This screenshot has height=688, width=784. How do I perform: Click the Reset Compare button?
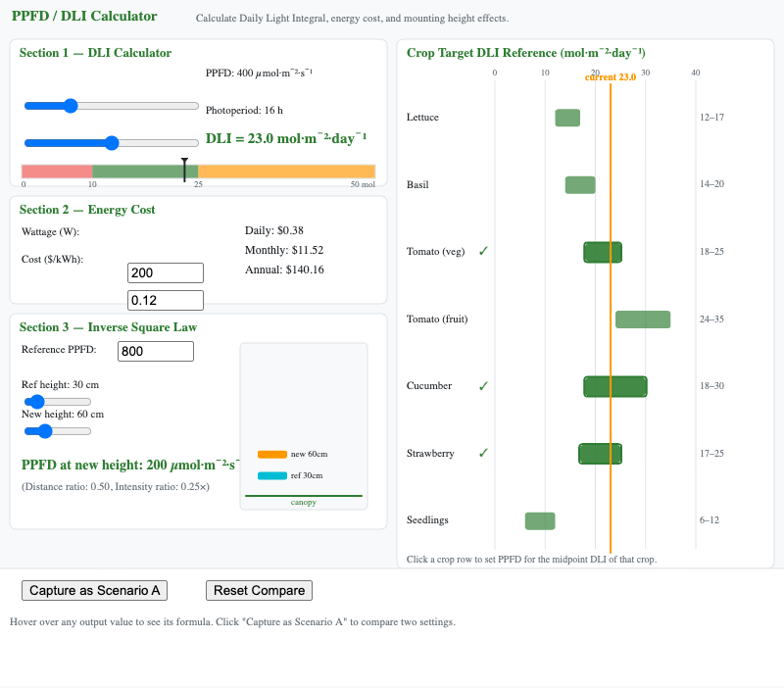tap(259, 591)
